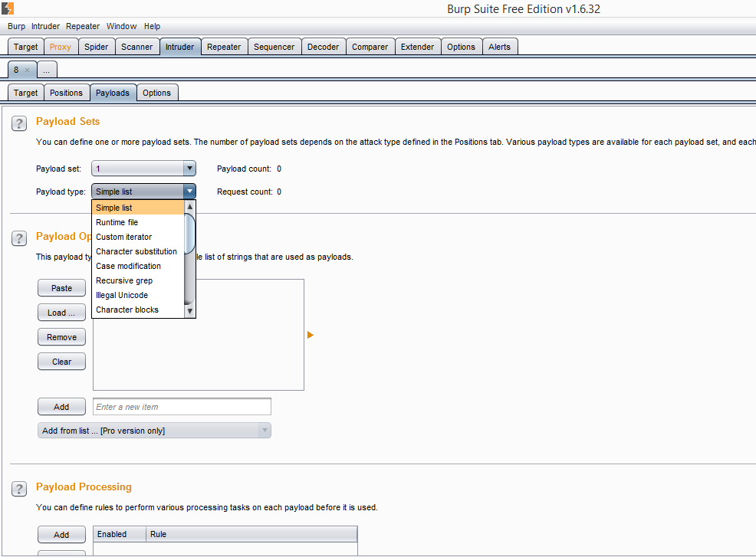Click the Enter a new item field
This screenshot has height=557, width=756.
click(182, 407)
